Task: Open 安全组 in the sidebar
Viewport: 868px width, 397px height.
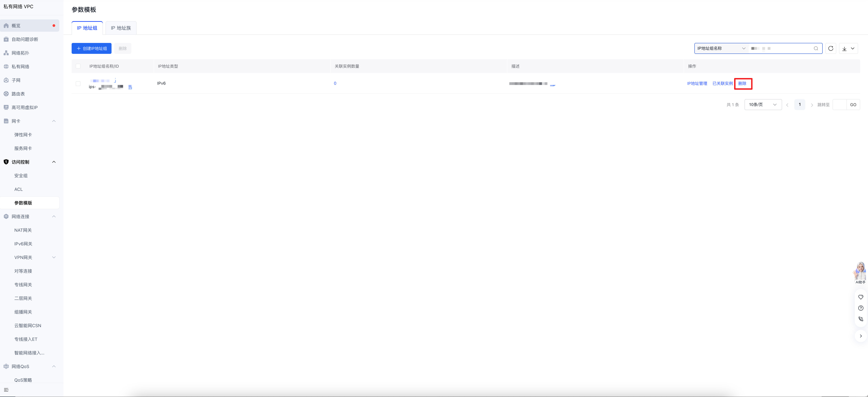Action: (21, 176)
